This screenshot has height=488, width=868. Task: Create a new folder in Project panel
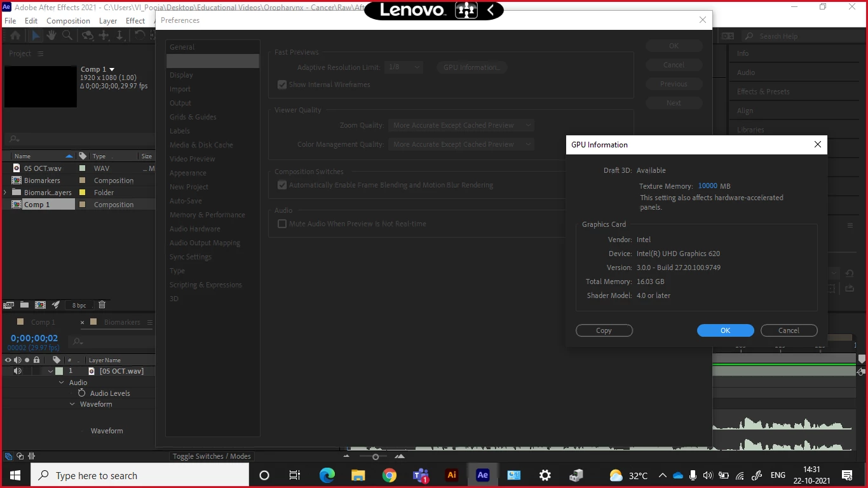[x=24, y=305]
